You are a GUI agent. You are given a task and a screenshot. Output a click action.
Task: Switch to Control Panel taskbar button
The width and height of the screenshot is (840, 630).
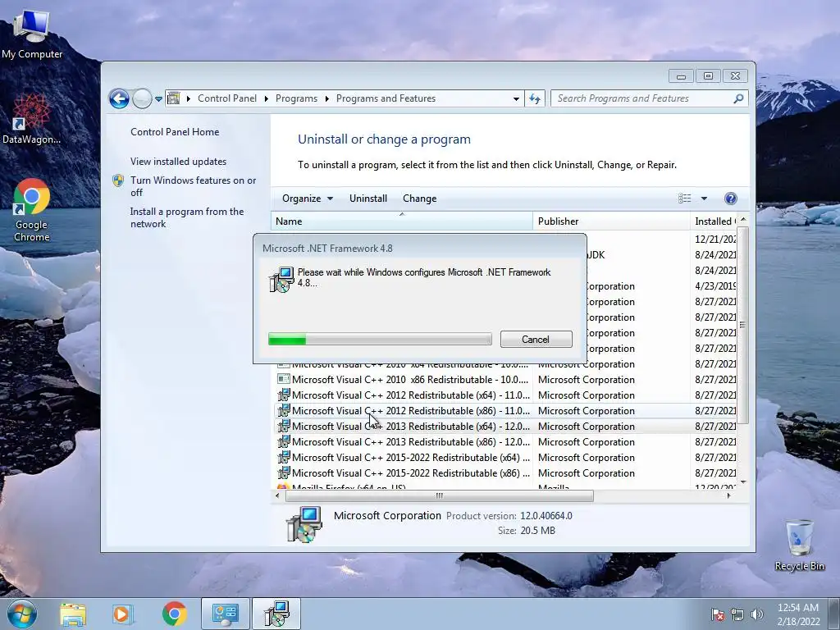(226, 614)
